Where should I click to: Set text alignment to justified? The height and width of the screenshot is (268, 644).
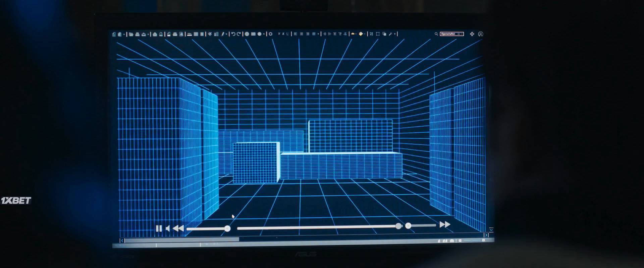(x=314, y=34)
